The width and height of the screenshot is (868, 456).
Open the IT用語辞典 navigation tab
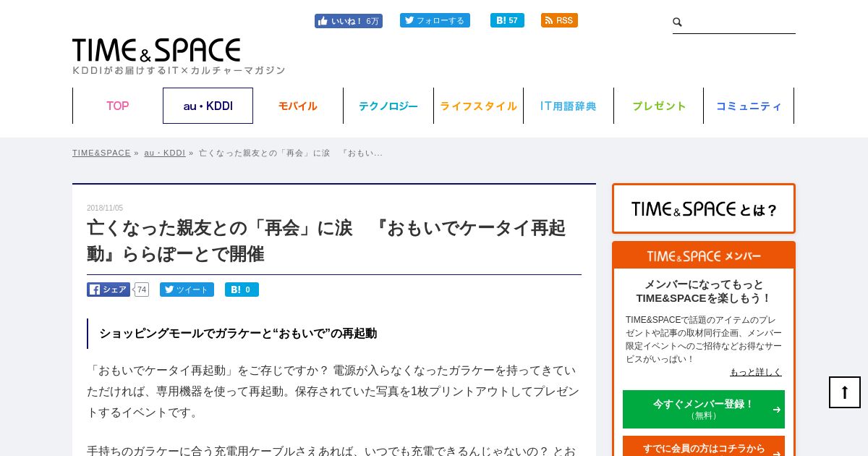pyautogui.click(x=569, y=106)
